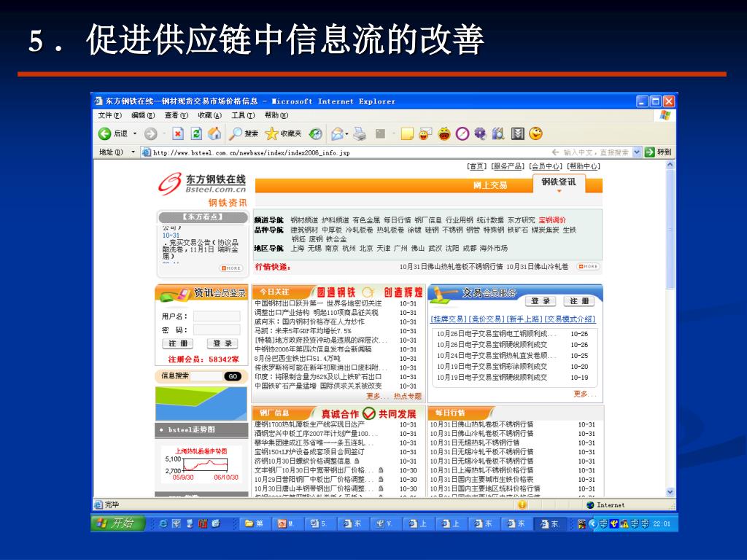
Task: Open the 帮助(H) menu
Action: [276, 115]
